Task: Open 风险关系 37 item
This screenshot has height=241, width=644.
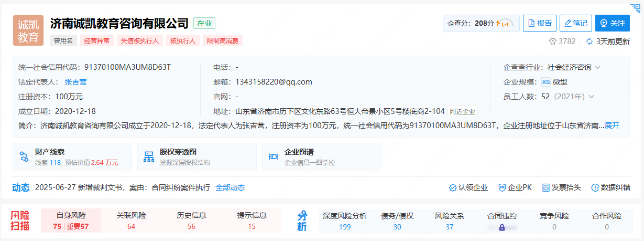Action: point(450,221)
